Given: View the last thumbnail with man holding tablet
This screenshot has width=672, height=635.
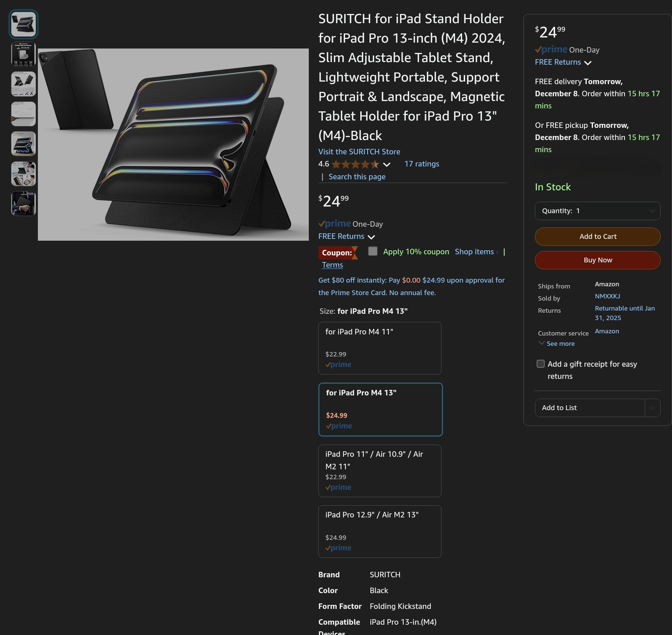Looking at the screenshot, I should (x=24, y=204).
